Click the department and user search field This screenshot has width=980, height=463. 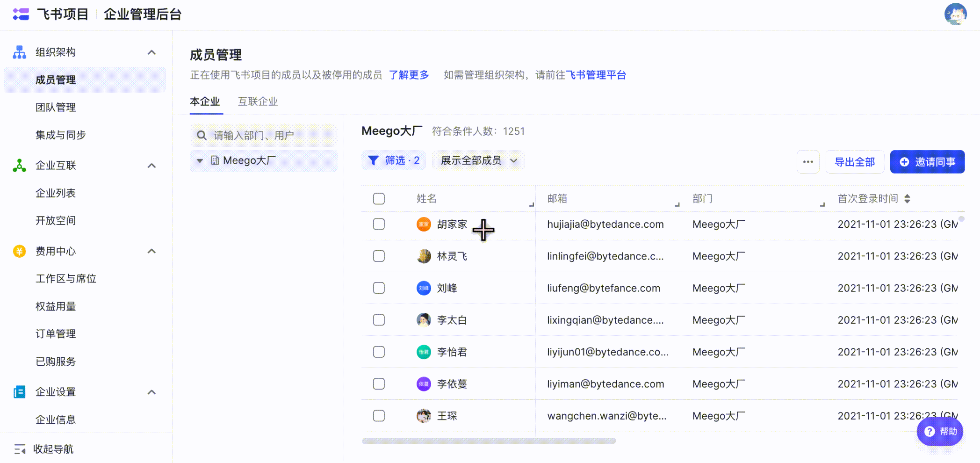264,135
